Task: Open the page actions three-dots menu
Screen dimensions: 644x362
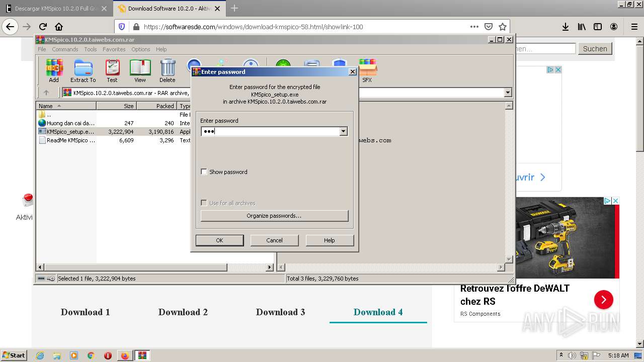Action: click(474, 27)
